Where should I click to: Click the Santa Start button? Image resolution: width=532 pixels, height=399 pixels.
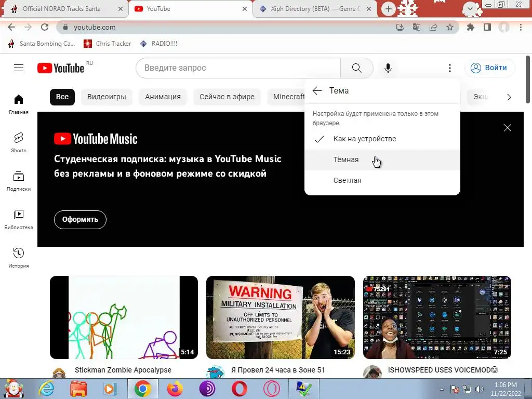[13, 389]
